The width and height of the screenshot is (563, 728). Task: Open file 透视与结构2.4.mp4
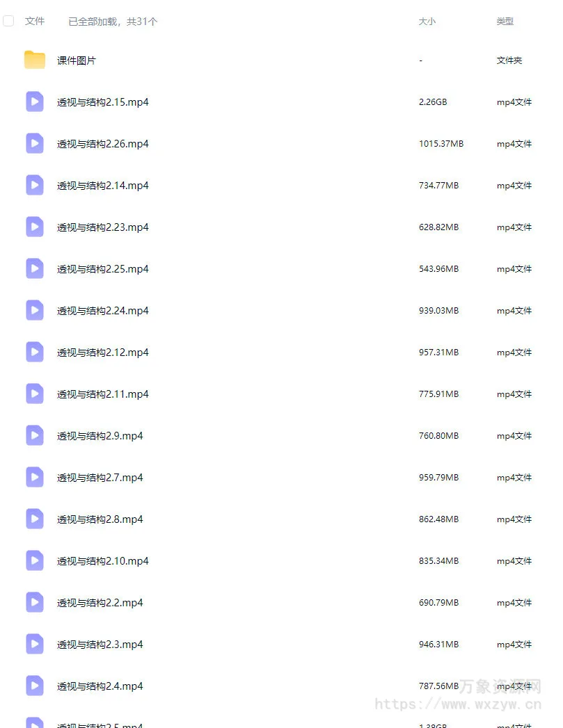[x=100, y=686]
